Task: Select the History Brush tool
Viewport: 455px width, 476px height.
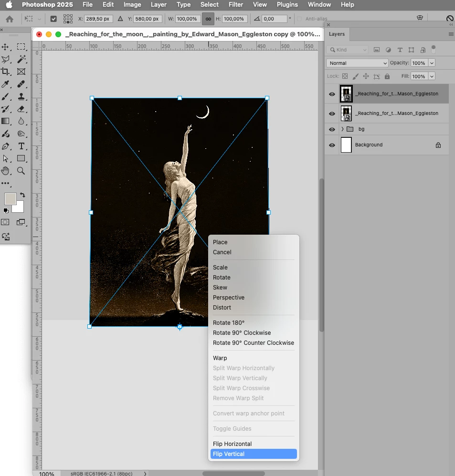Action: pyautogui.click(x=5, y=109)
